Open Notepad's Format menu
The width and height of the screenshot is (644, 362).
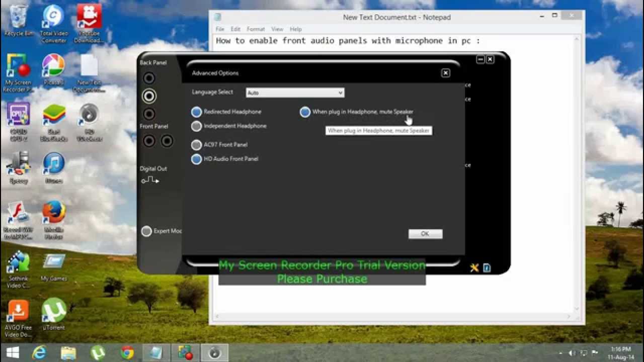pos(256,29)
